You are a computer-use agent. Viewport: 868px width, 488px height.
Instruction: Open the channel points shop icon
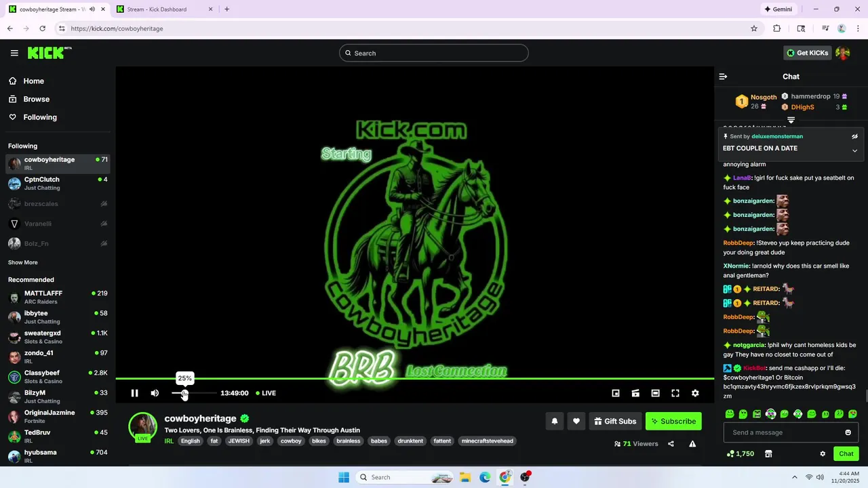click(768, 453)
